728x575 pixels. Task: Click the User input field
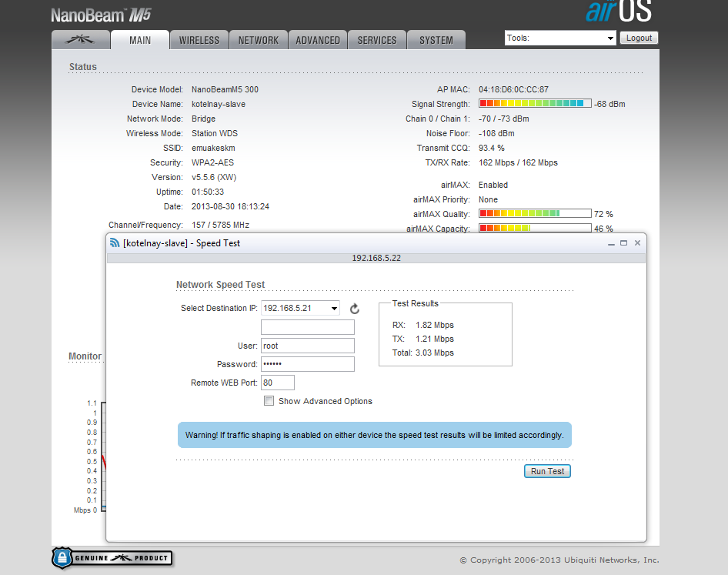308,346
